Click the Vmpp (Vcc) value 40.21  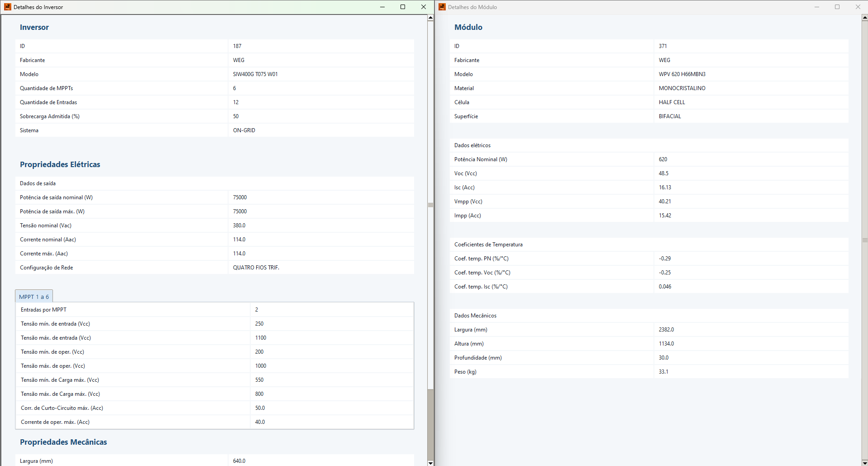click(x=665, y=201)
